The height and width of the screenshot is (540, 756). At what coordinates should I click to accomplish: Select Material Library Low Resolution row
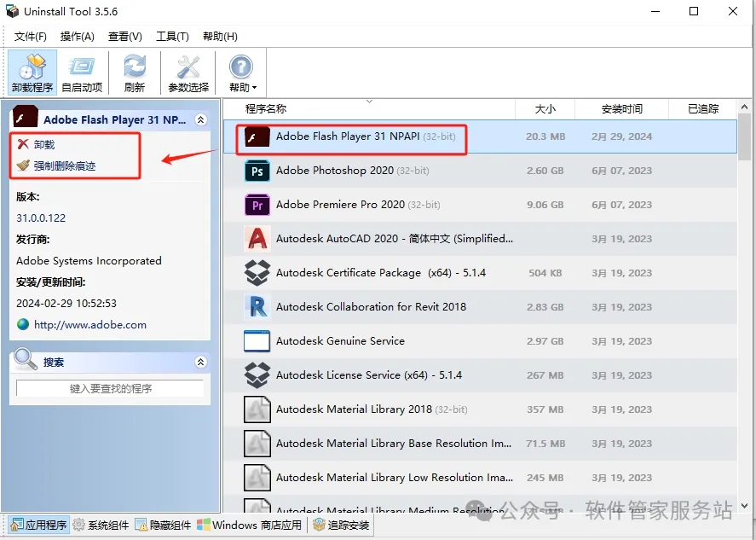coord(480,478)
